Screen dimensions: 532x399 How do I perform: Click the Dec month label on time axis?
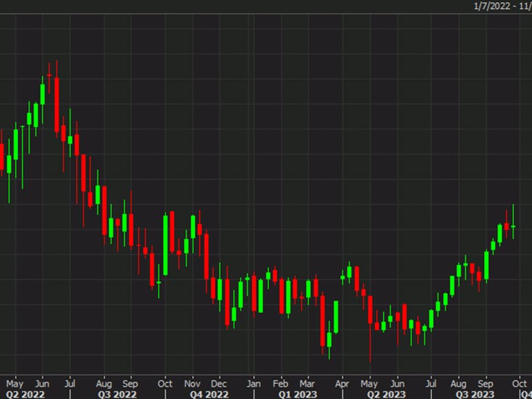220,383
